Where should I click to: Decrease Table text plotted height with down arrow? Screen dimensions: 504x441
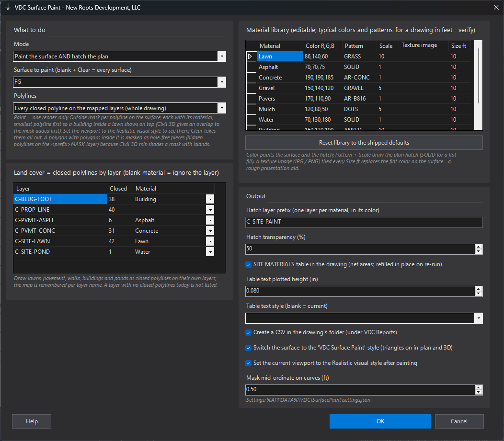click(x=479, y=294)
